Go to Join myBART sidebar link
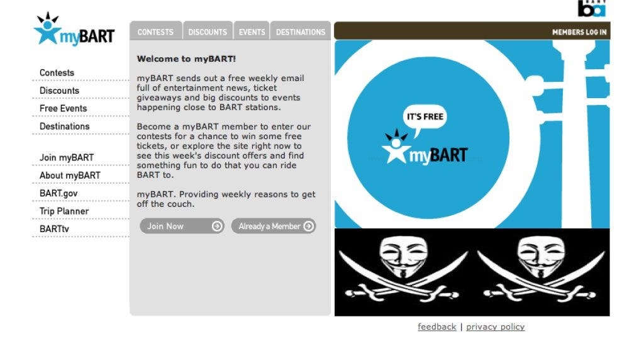 pyautogui.click(x=67, y=158)
